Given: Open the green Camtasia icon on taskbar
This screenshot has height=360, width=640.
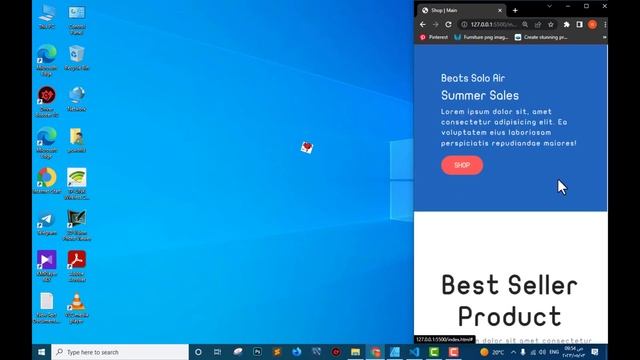Looking at the screenshot, I should coord(434,352).
